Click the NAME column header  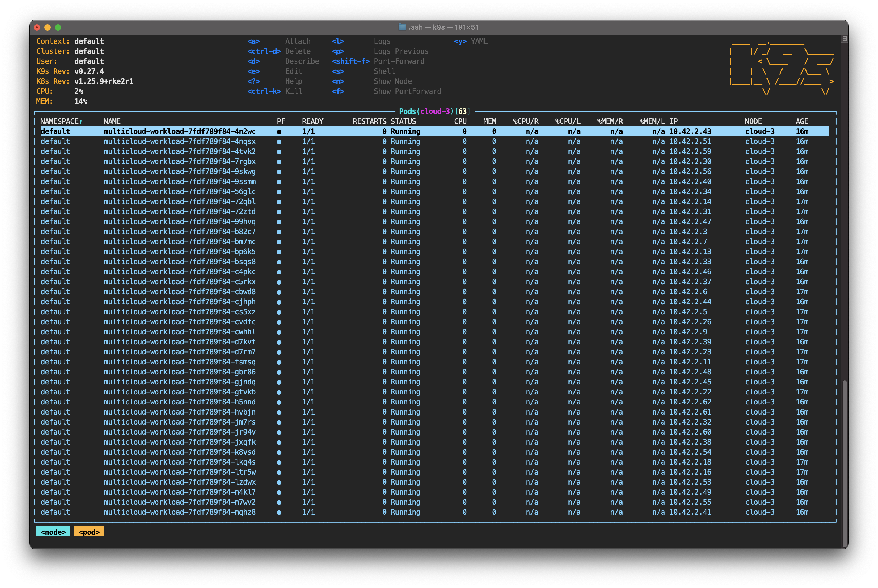coord(112,122)
